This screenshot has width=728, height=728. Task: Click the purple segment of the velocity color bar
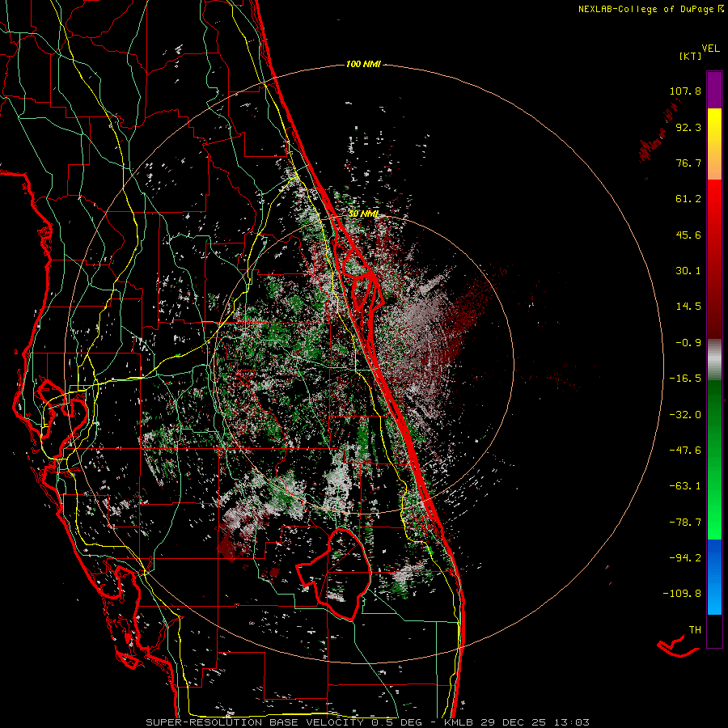(x=714, y=90)
